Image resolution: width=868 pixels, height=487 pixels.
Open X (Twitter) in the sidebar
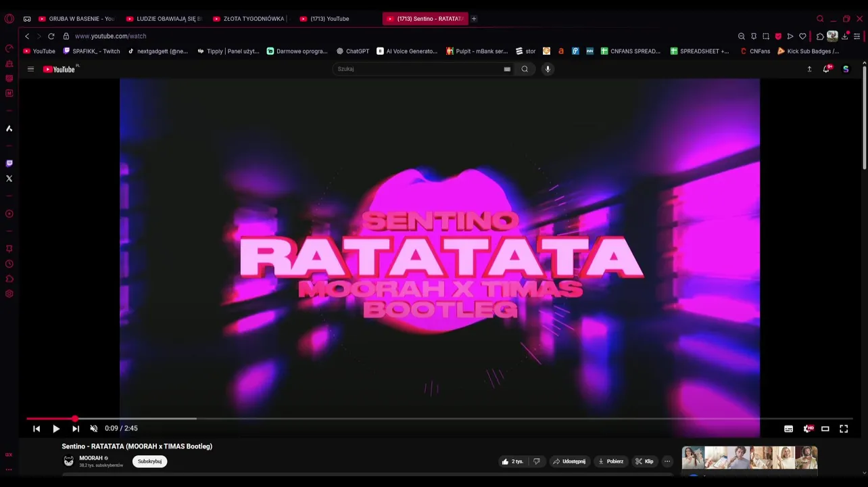(9, 179)
